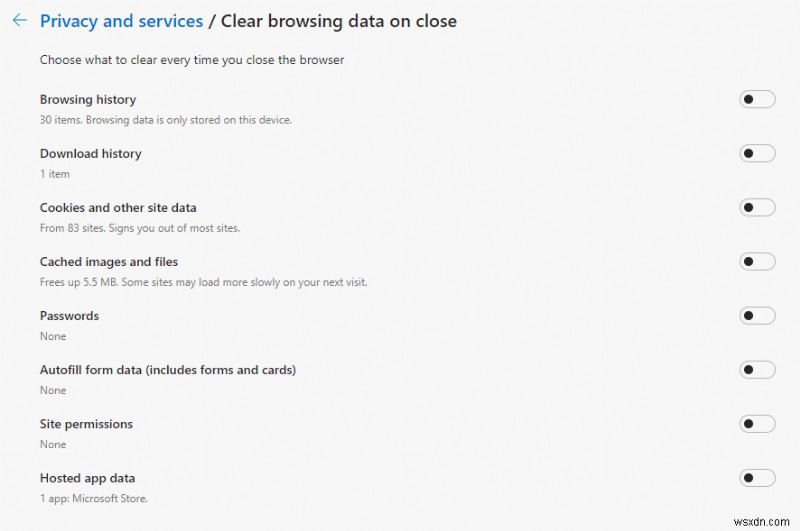
Task: Enable clearing Cached images and files
Action: [757, 261]
